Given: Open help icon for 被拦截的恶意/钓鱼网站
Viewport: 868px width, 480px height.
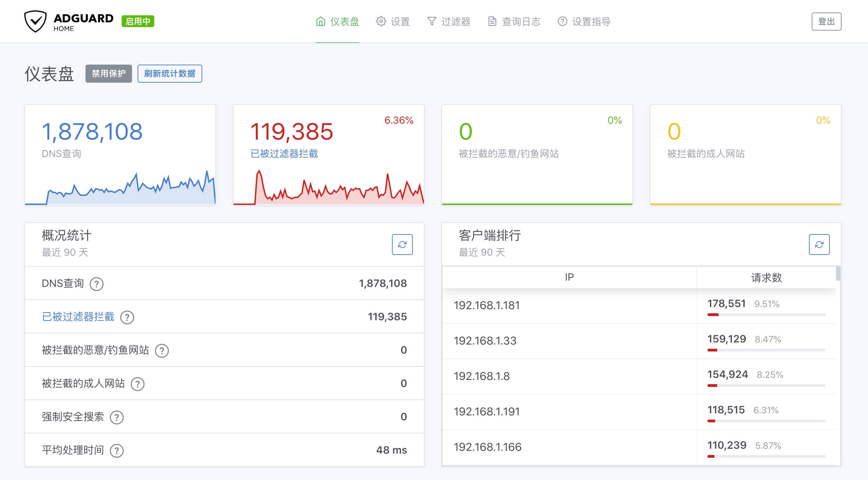Looking at the screenshot, I should 162,351.
